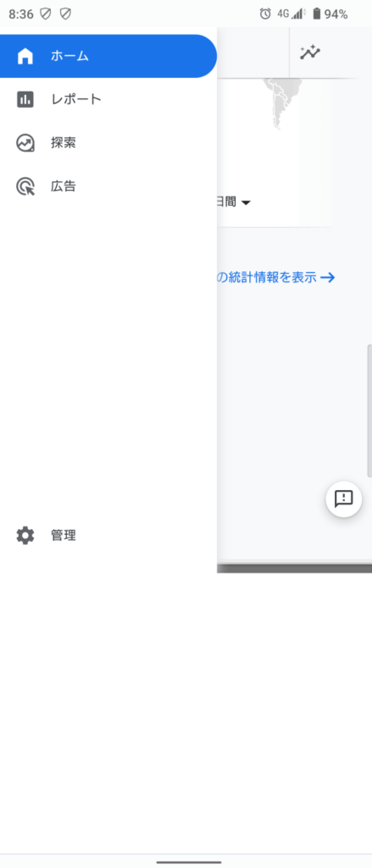Screen dimensions: 372x868
Task: Select the ホーム menu label
Action: (x=69, y=56)
